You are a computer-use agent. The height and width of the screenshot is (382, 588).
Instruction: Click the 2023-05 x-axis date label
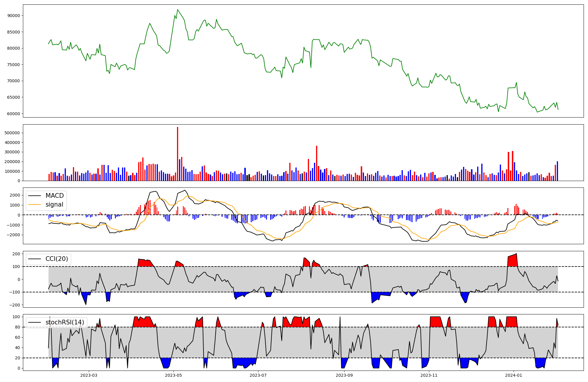tap(173, 375)
